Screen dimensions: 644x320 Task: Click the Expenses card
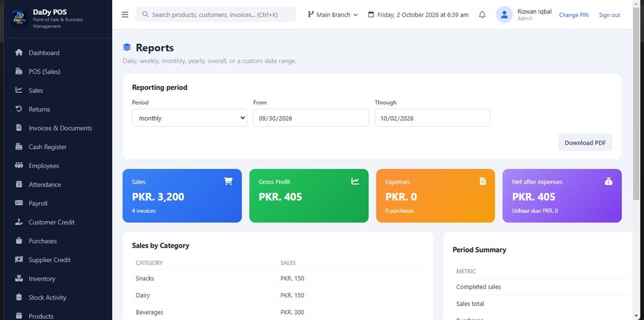pyautogui.click(x=435, y=196)
